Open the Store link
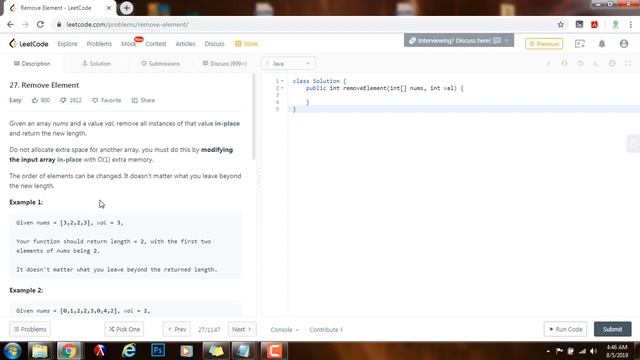Image resolution: width=640 pixels, height=360 pixels. tap(247, 44)
